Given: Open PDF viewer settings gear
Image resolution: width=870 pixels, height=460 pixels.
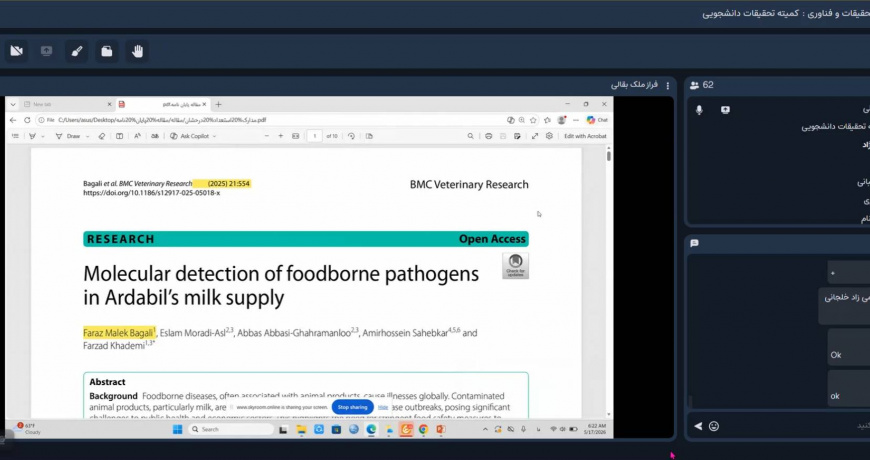Looking at the screenshot, I should (x=549, y=136).
